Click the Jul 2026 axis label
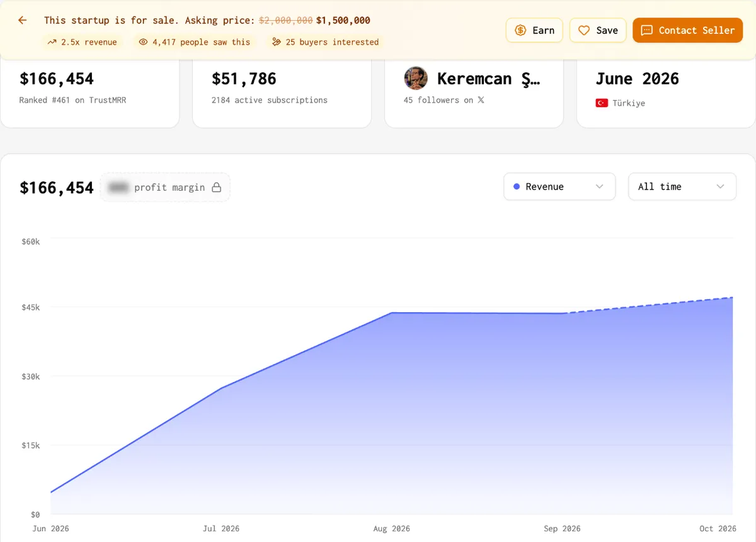The height and width of the screenshot is (542, 756). click(x=221, y=529)
